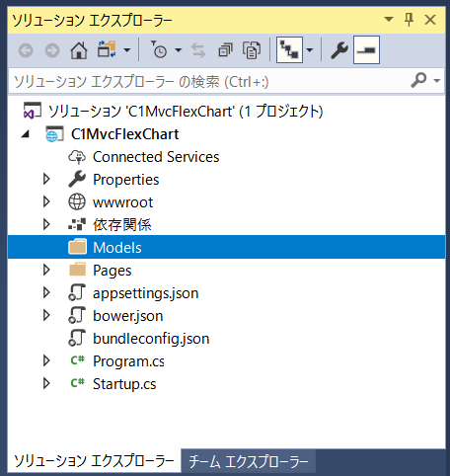Toggle the Preview Selected Items button

click(x=366, y=50)
